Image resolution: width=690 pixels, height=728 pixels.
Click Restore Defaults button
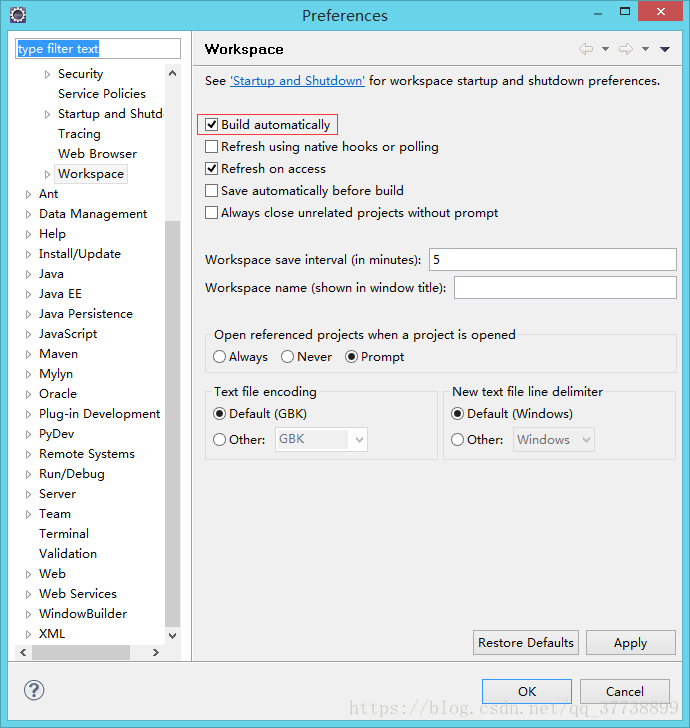526,643
